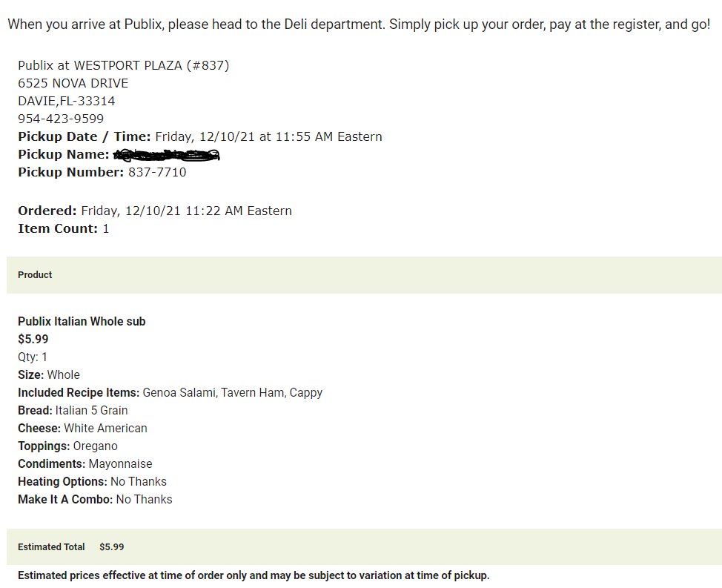Click the Qty: 1 line
Screen dimensions: 722x588
[x=33, y=357]
